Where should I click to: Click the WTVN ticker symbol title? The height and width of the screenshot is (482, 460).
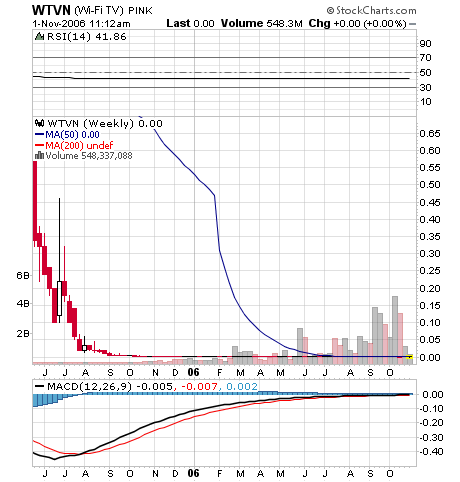click(x=51, y=10)
